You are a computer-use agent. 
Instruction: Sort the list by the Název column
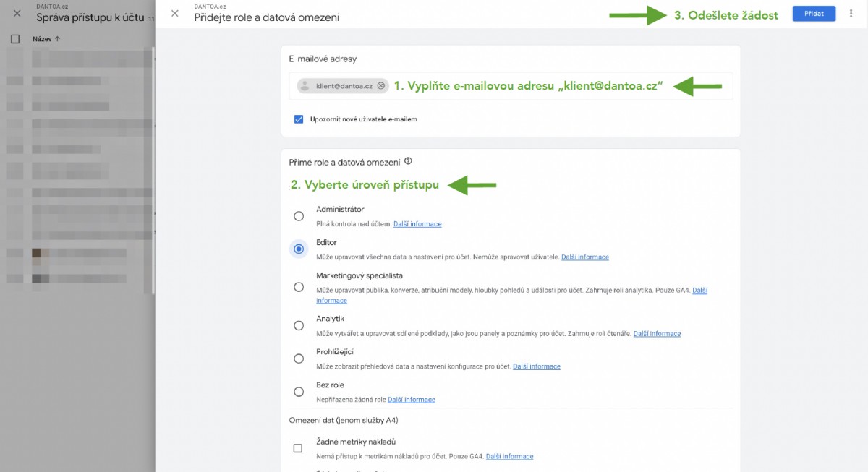47,39
